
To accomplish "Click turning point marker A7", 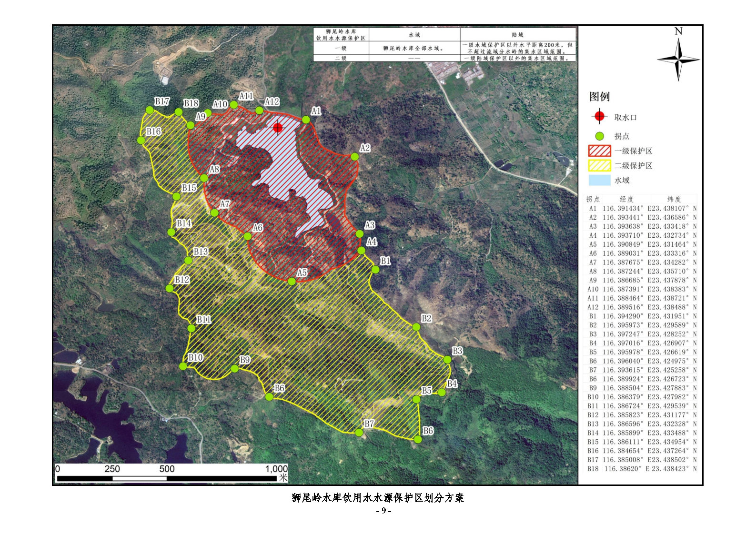I will pyautogui.click(x=214, y=213).
